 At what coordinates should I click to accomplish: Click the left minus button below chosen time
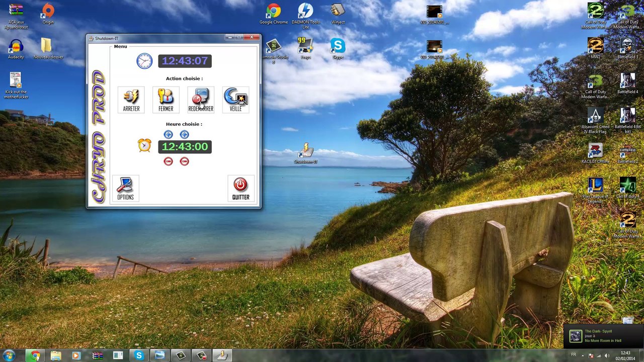pyautogui.click(x=168, y=161)
